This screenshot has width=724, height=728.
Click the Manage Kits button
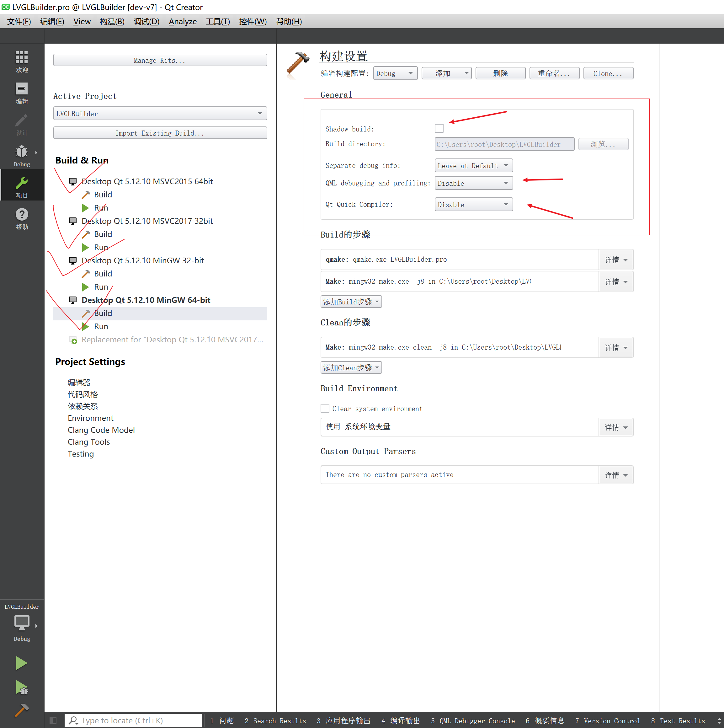pos(160,60)
